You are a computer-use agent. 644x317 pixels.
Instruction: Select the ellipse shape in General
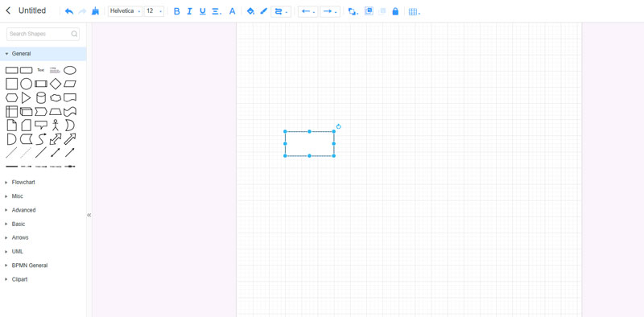click(70, 70)
